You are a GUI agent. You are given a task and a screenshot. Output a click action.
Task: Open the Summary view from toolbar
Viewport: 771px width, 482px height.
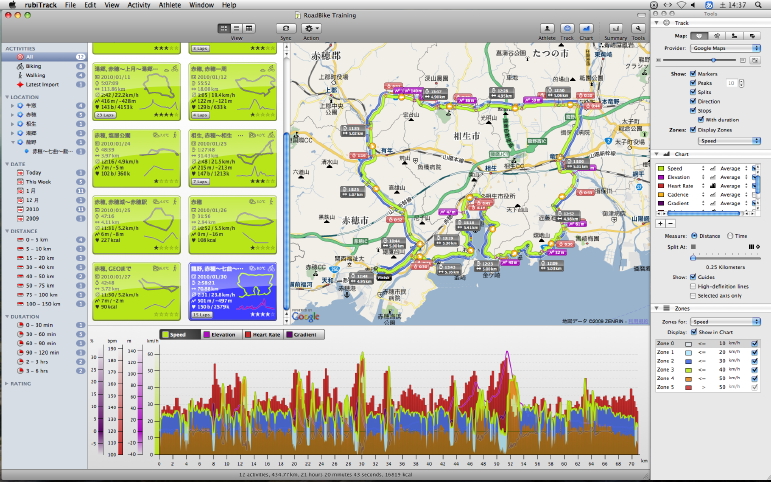(615, 29)
